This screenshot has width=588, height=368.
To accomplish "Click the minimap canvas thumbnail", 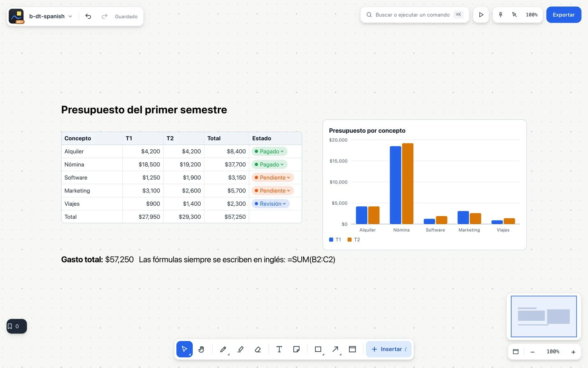I will click(544, 316).
